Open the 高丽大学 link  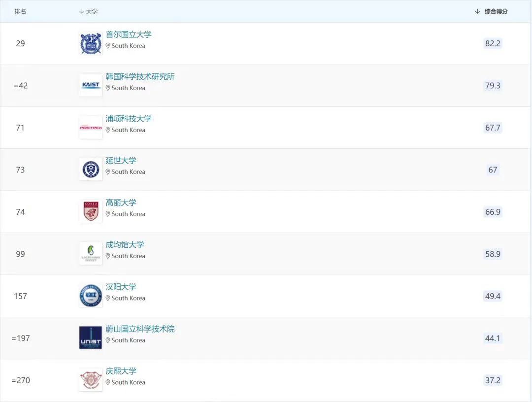pyautogui.click(x=121, y=202)
